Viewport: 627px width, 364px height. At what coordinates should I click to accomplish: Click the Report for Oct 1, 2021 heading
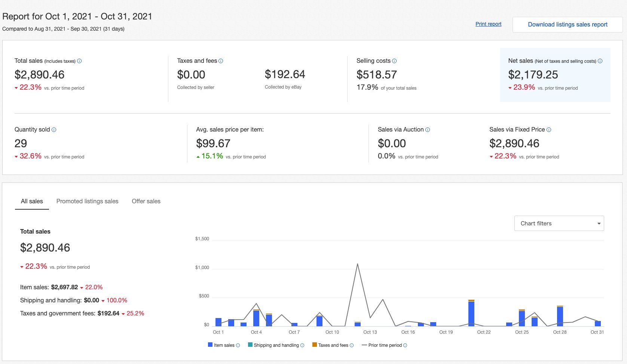(77, 16)
